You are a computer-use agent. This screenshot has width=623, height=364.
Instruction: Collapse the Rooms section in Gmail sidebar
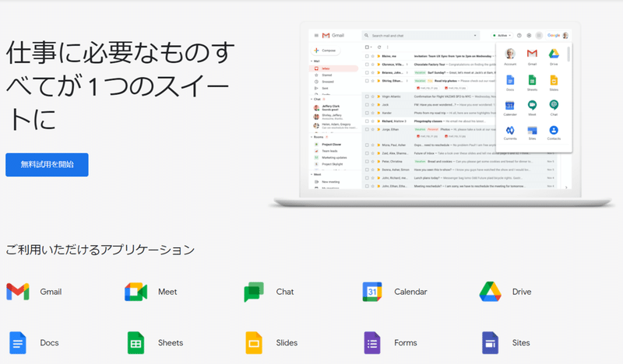click(x=311, y=137)
